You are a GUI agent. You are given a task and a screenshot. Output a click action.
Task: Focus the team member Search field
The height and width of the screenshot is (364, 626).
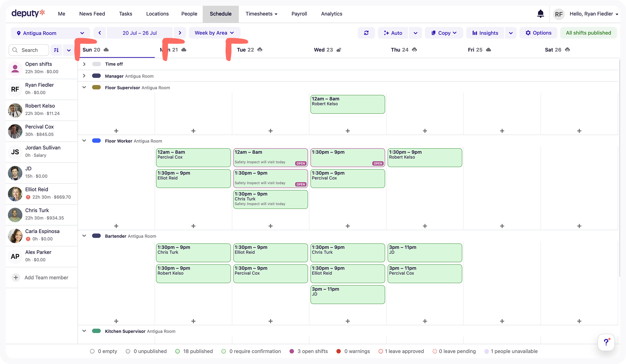pos(29,50)
